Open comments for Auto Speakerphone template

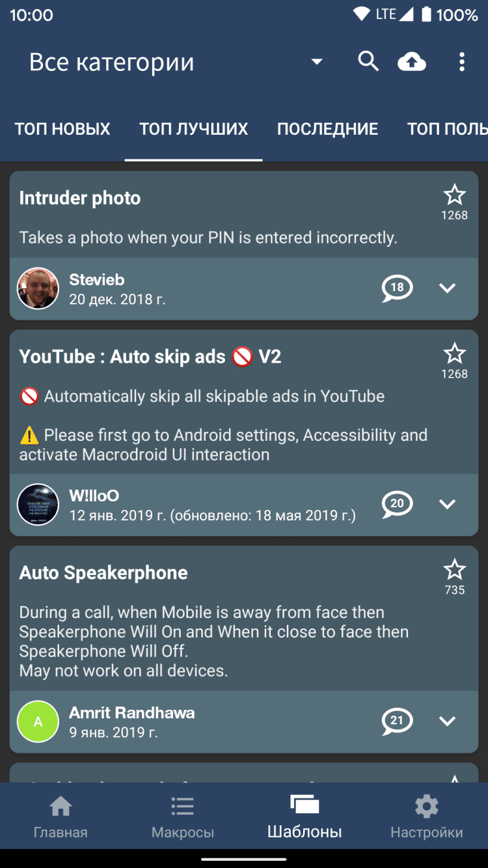397,721
